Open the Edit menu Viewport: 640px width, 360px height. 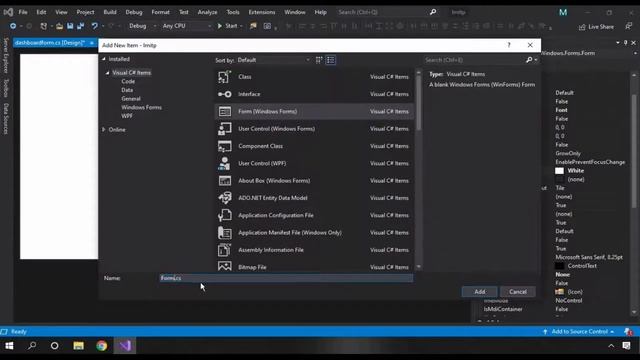(41, 12)
